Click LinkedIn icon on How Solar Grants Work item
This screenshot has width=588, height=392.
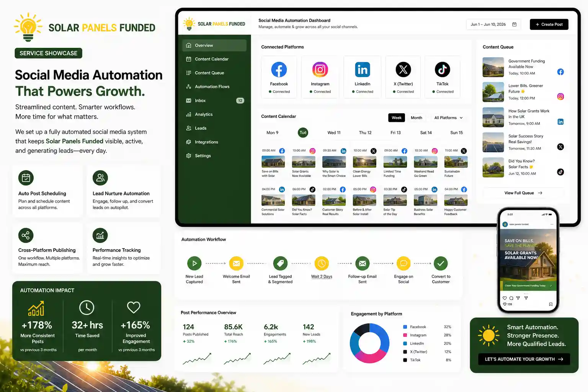click(560, 122)
